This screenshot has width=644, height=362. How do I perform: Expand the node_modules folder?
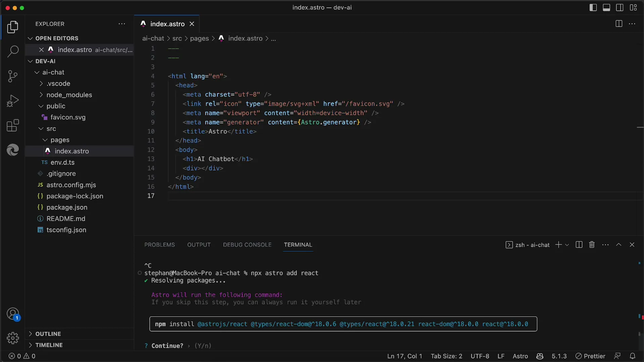click(x=80, y=95)
